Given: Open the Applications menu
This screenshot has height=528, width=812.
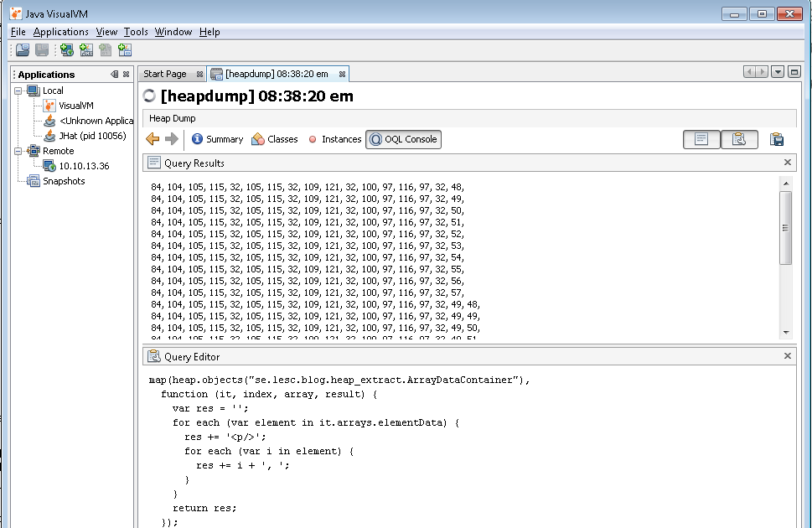Looking at the screenshot, I should point(60,31).
